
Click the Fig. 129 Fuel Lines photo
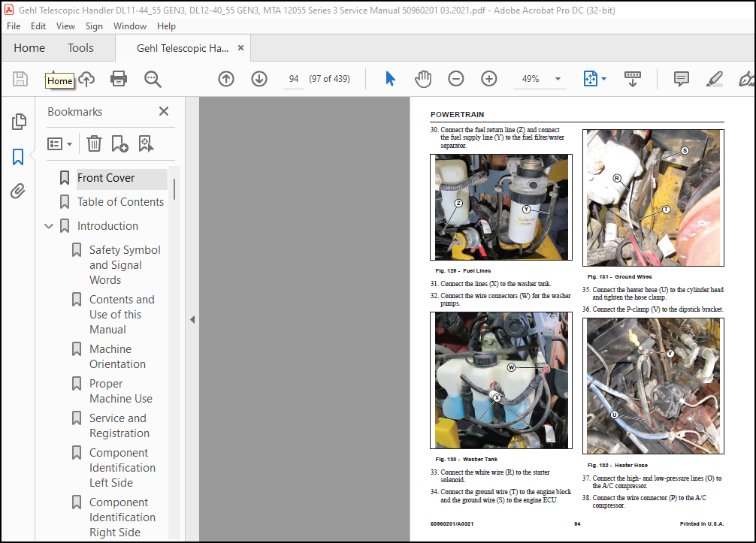(501, 207)
